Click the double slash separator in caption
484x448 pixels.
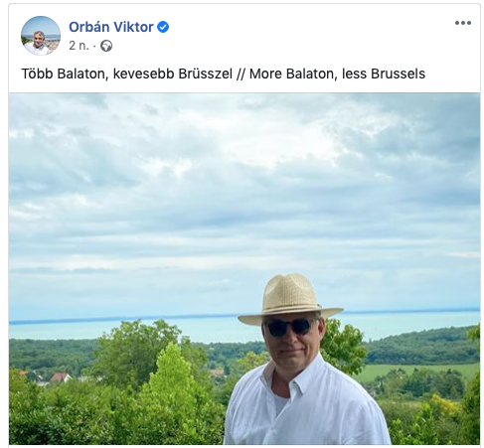point(241,74)
